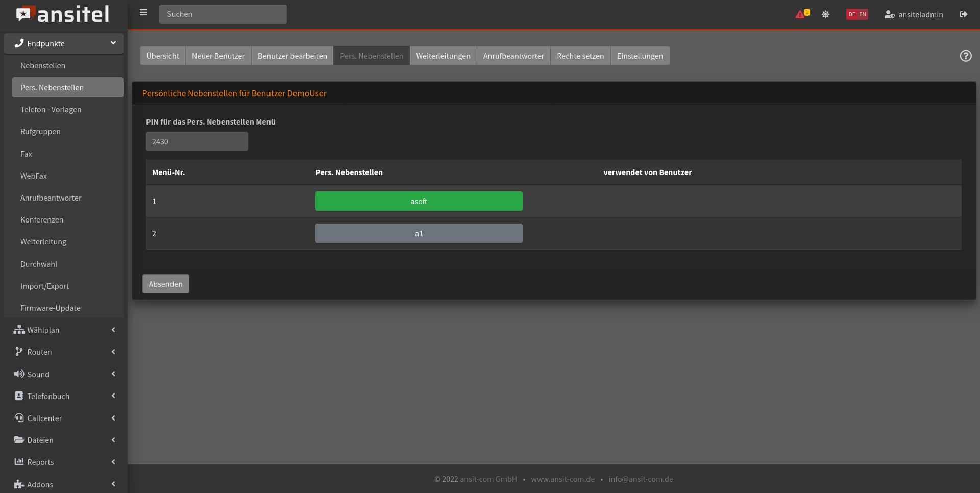Open the Rechte setzen tab
Viewport: 980px width, 493px height.
(580, 56)
